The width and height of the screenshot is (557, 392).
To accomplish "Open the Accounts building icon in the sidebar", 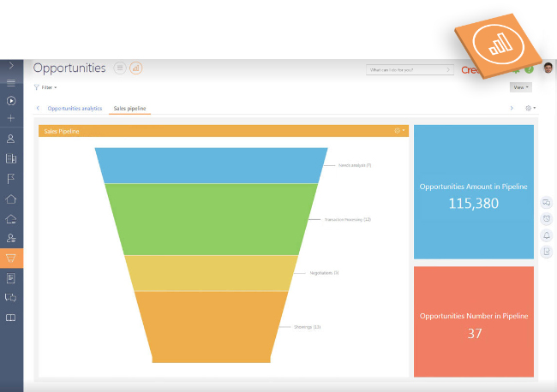I will [x=11, y=158].
